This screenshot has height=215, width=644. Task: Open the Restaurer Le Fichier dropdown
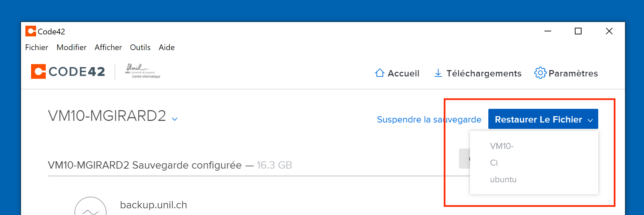coord(543,119)
